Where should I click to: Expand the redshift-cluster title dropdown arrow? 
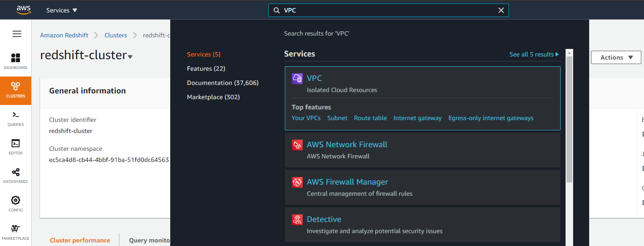click(130, 57)
